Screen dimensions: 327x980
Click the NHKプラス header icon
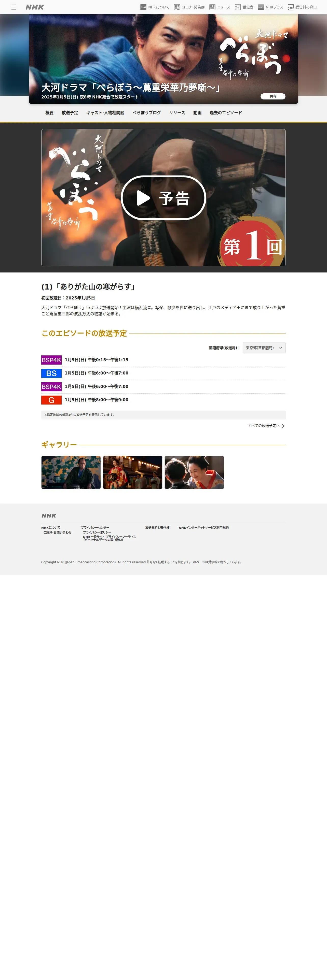(261, 7)
